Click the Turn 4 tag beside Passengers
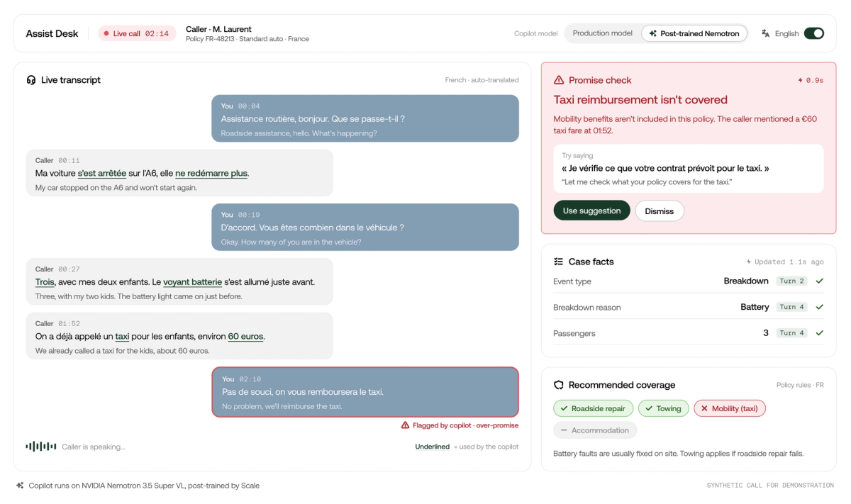851x504 pixels. pyautogui.click(x=792, y=333)
